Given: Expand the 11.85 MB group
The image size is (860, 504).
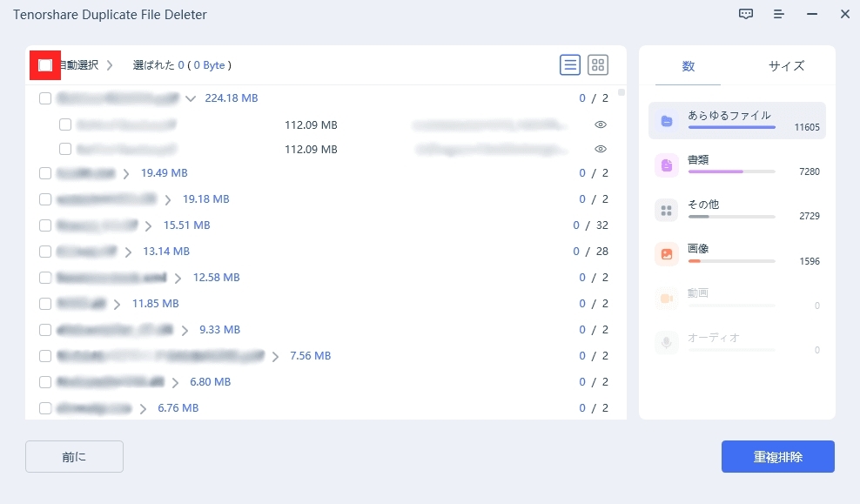Looking at the screenshot, I should [117, 304].
